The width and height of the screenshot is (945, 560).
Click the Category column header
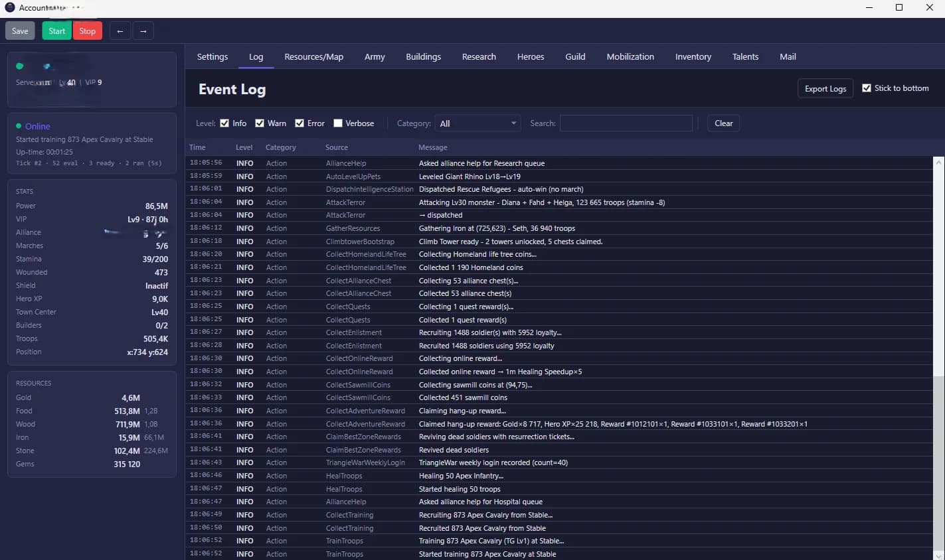(281, 147)
